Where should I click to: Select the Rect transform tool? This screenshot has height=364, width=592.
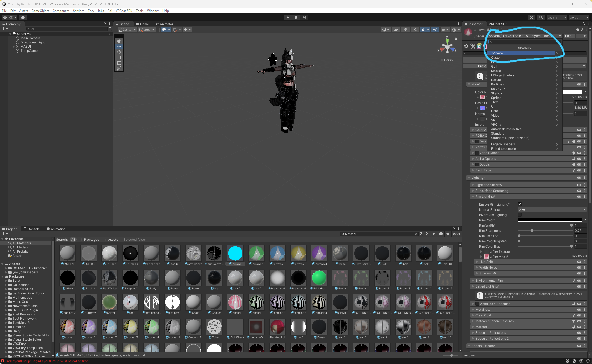tap(119, 63)
